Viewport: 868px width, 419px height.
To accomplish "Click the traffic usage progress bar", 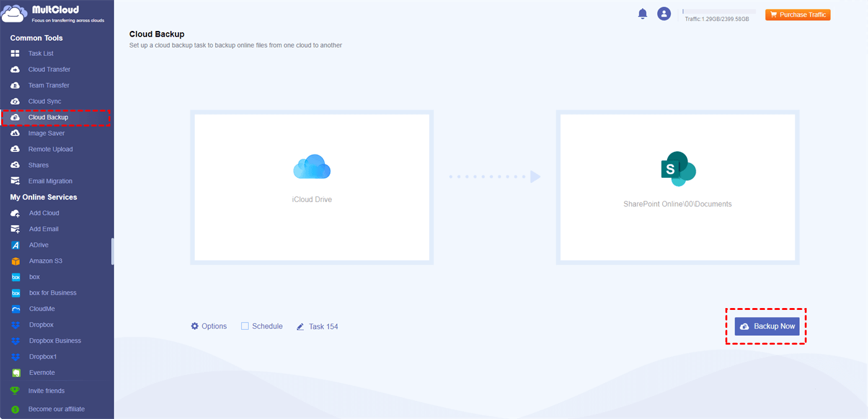I will pos(719,11).
